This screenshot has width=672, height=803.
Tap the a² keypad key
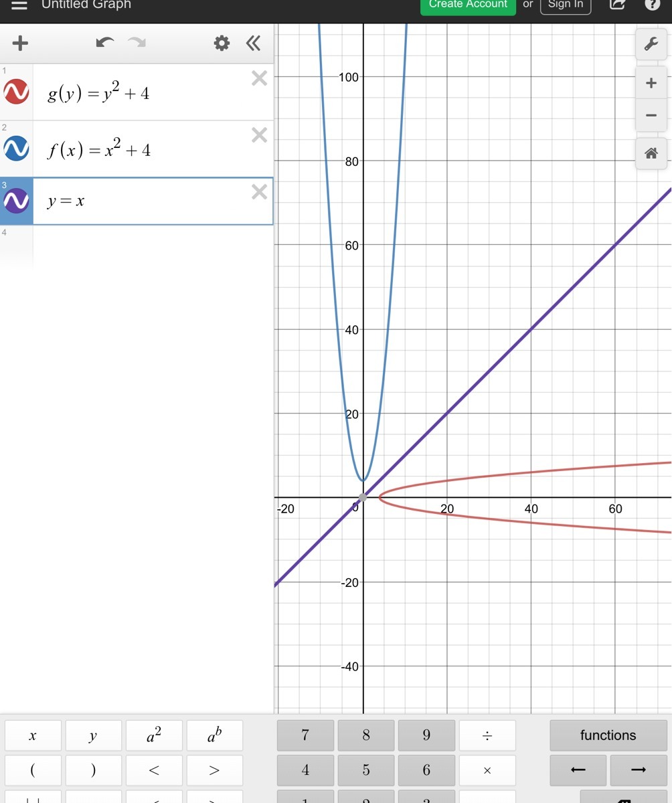pos(154,735)
